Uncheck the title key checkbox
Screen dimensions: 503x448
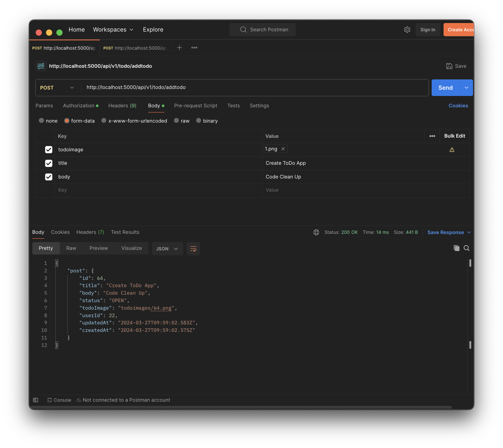click(49, 163)
